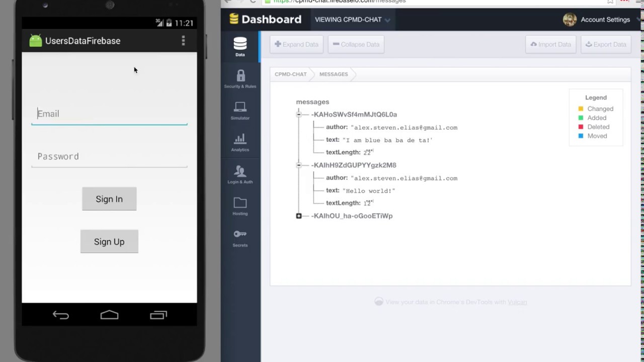
Task: Select the CPMD-CHAT breadcrumb
Action: pos(290,74)
